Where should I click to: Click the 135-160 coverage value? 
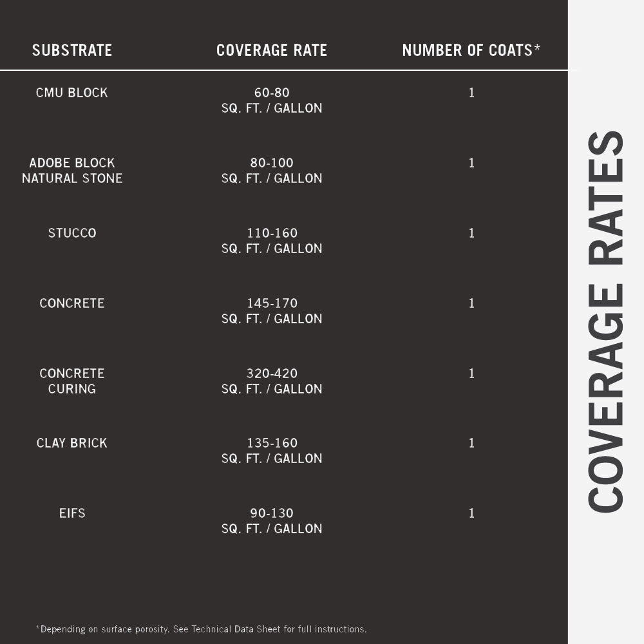271,443
